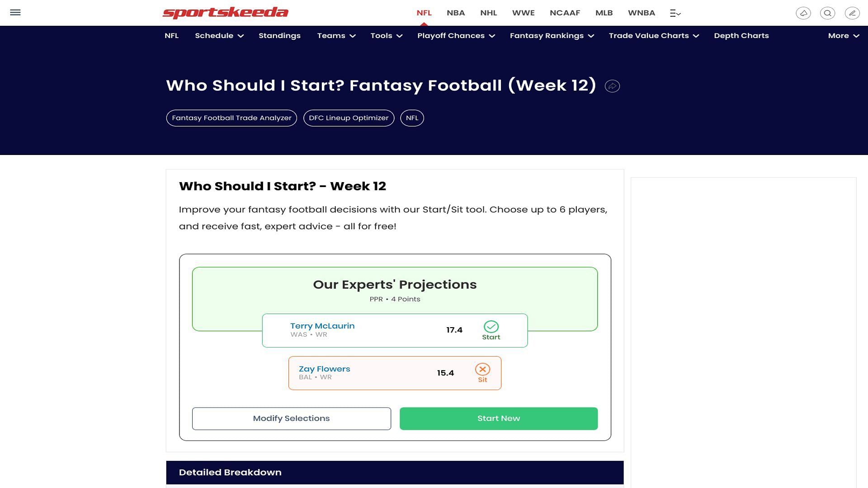Select the NFL tab in top navigation
This screenshot has height=488, width=868.
[424, 13]
